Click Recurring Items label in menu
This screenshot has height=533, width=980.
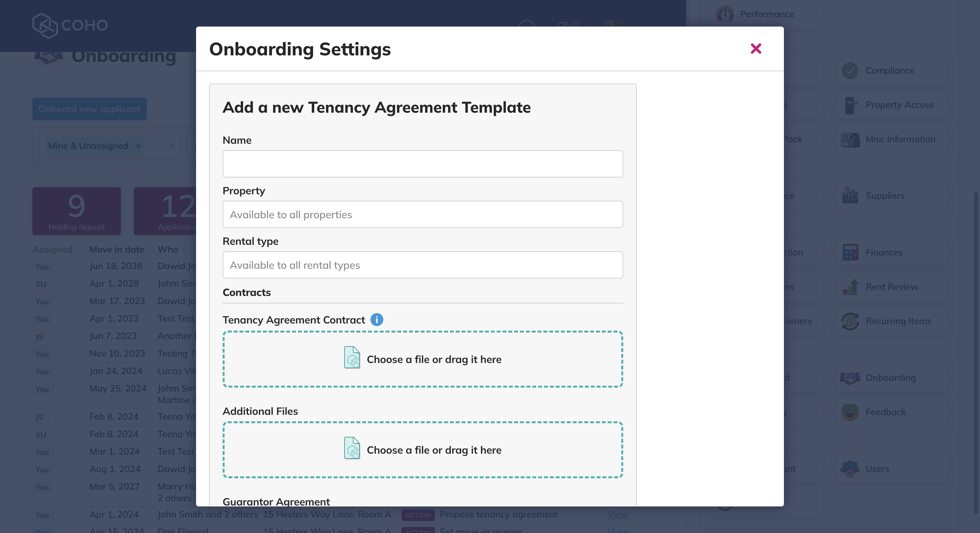898,321
